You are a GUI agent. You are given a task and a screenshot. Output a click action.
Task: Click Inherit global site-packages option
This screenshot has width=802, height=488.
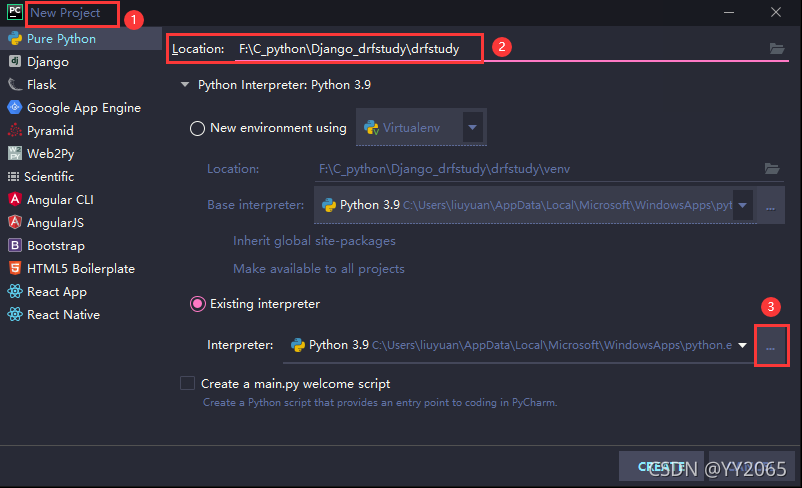pyautogui.click(x=314, y=241)
